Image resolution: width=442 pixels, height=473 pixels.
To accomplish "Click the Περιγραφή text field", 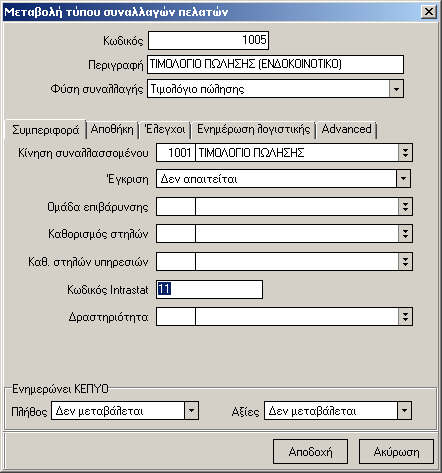I will (275, 64).
